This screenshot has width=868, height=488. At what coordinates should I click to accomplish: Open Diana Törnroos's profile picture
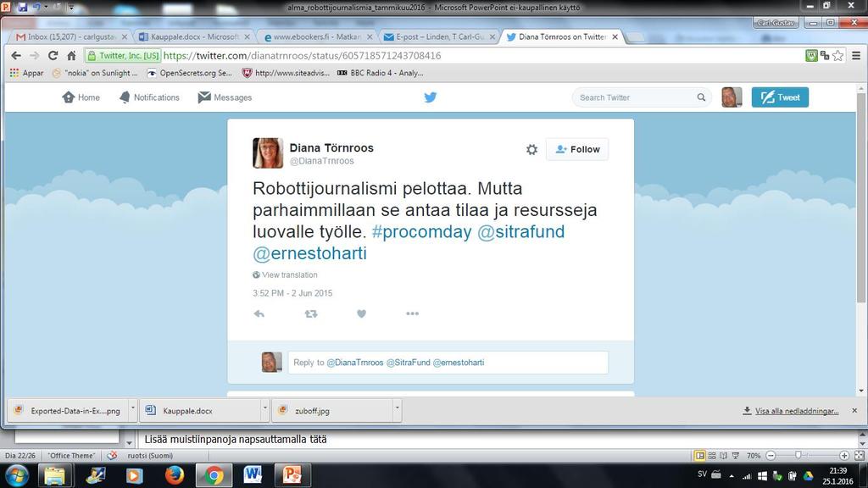click(x=268, y=152)
